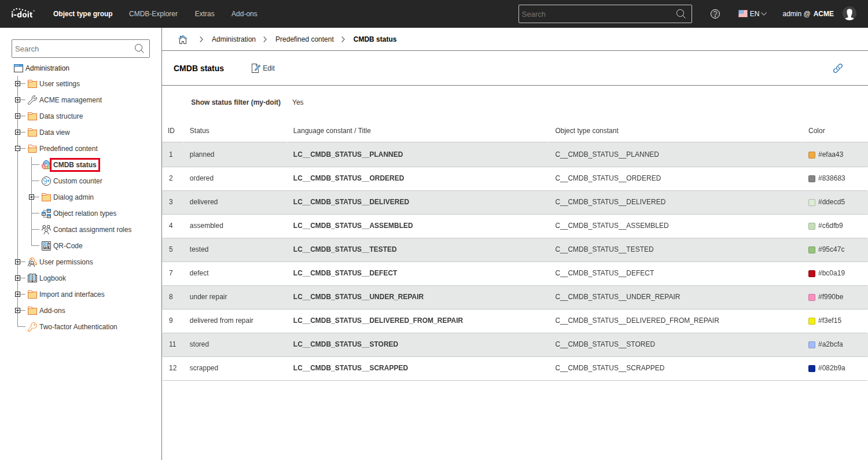This screenshot has height=460, width=868.
Task: Expand the Logbook tree node
Action: click(17, 278)
